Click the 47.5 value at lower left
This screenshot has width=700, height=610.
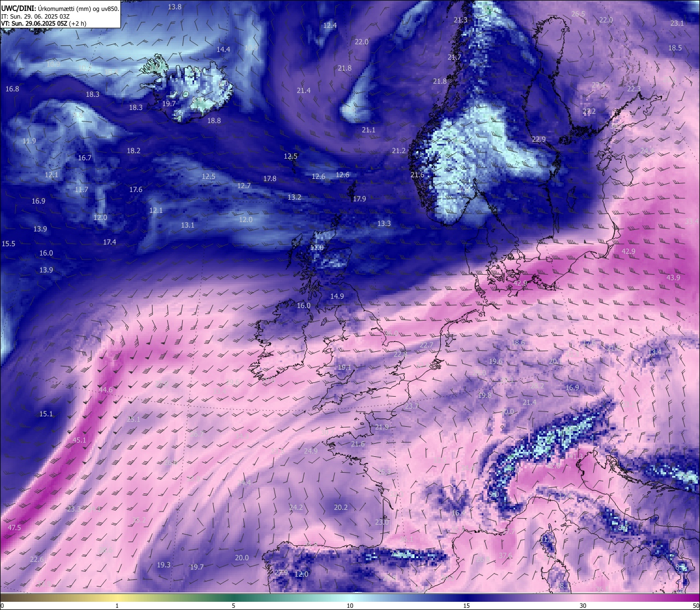(14, 528)
